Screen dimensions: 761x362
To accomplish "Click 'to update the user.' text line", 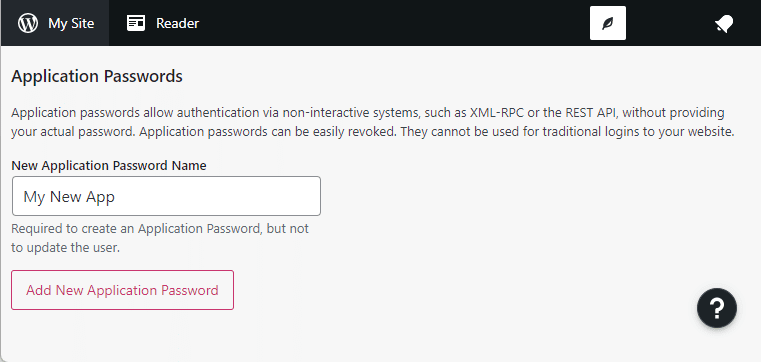I will [x=65, y=248].
